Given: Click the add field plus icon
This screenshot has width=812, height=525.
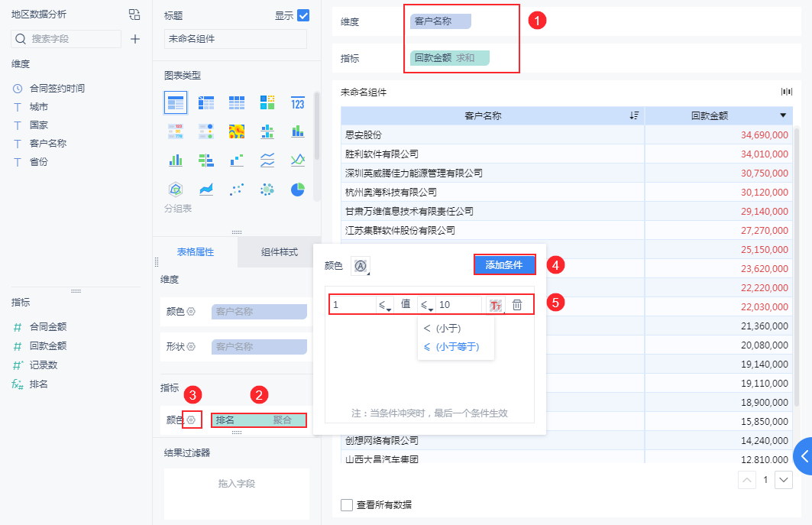Looking at the screenshot, I should (135, 39).
